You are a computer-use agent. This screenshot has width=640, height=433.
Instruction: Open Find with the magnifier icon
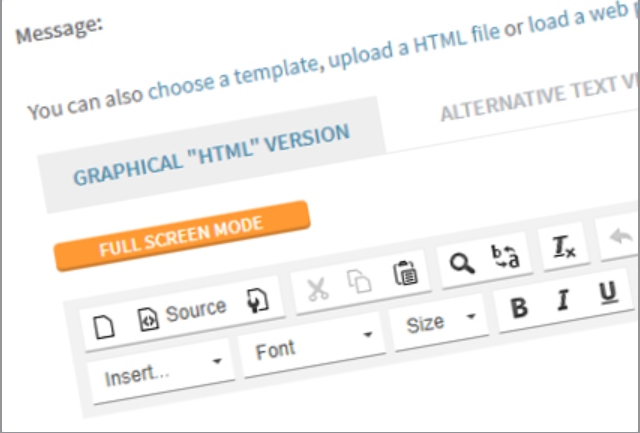point(461,264)
